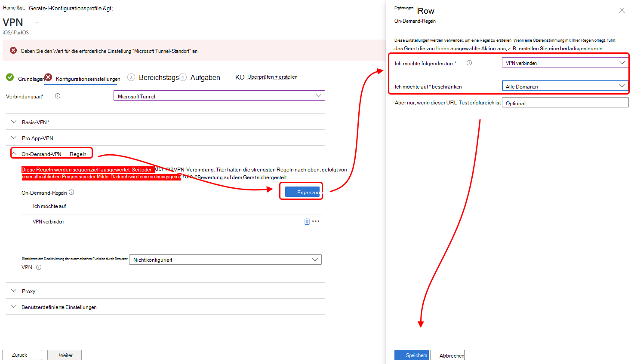Click the On-Demand-Regeln subtitle in Row panel

415,21
